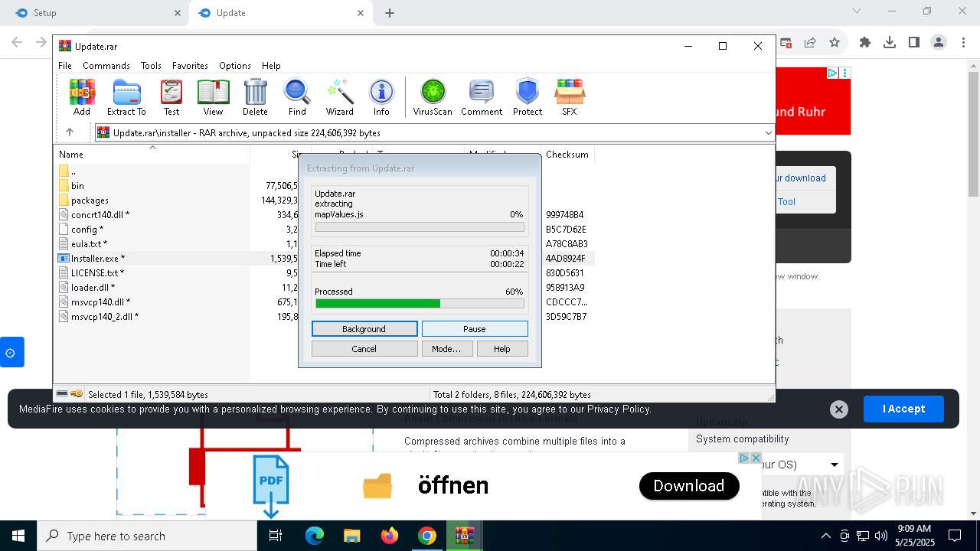Image resolution: width=980 pixels, height=551 pixels.
Task: Open the View toolbar icon
Action: [x=213, y=97]
